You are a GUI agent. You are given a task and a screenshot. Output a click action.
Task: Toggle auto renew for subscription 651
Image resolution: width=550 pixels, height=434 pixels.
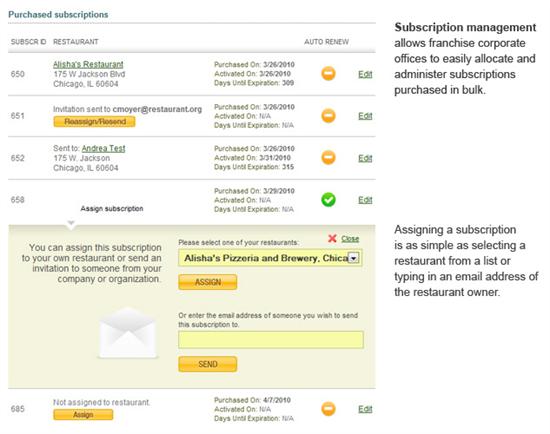tap(328, 116)
